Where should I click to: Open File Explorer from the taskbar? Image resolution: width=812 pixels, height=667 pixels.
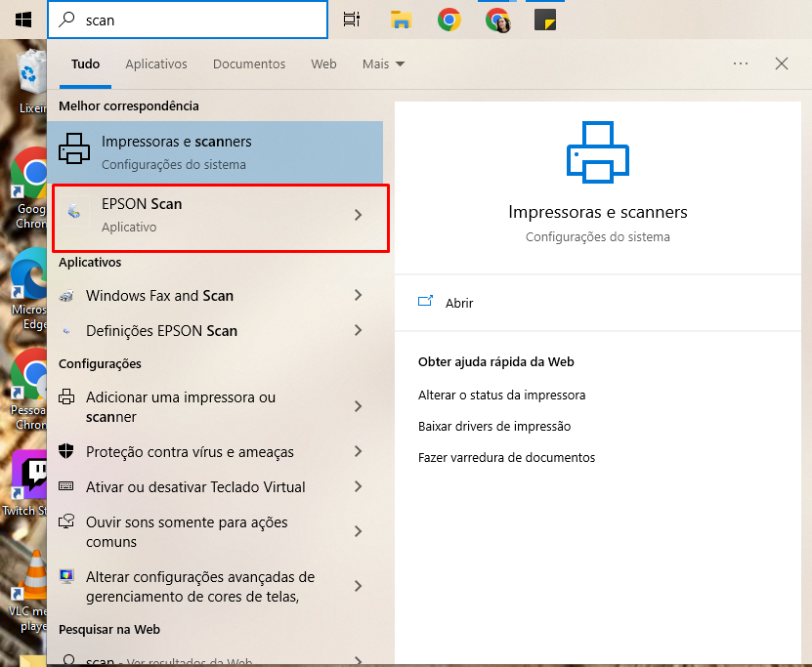[401, 20]
